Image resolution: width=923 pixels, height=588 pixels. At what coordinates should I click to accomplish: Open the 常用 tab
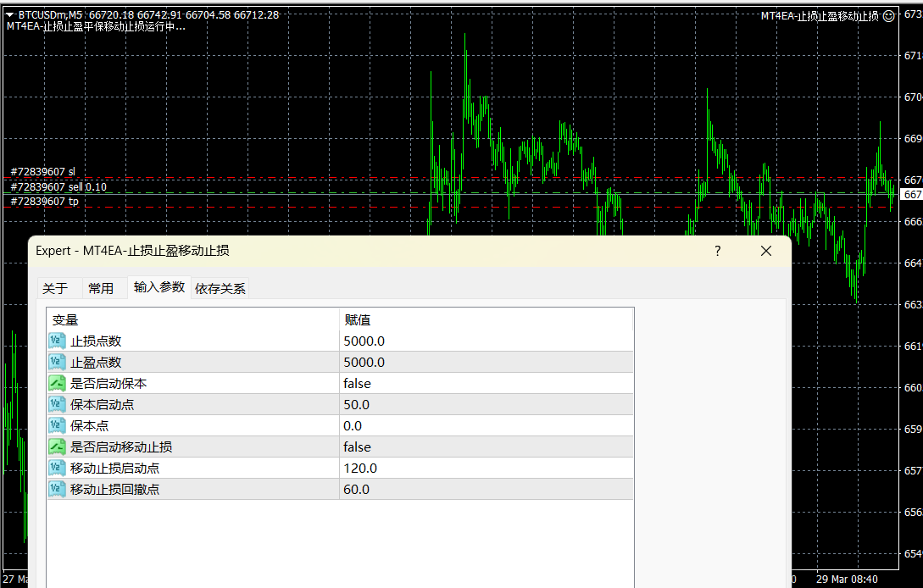point(101,288)
